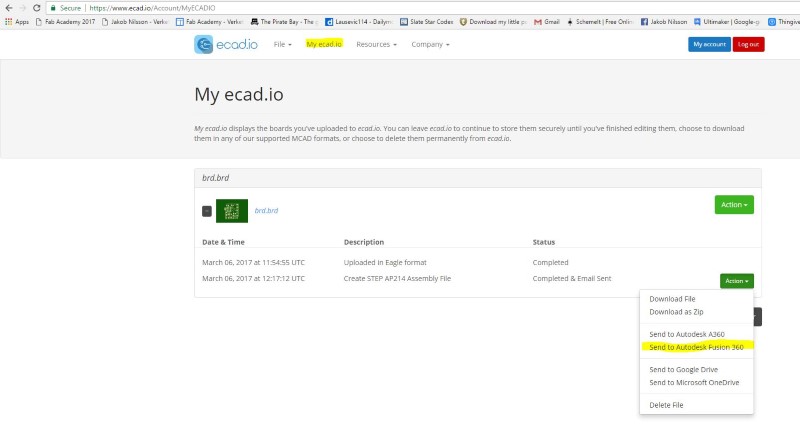The width and height of the screenshot is (800, 441).
Task: Collapse the brd.brd board panel toggle
Action: [207, 211]
